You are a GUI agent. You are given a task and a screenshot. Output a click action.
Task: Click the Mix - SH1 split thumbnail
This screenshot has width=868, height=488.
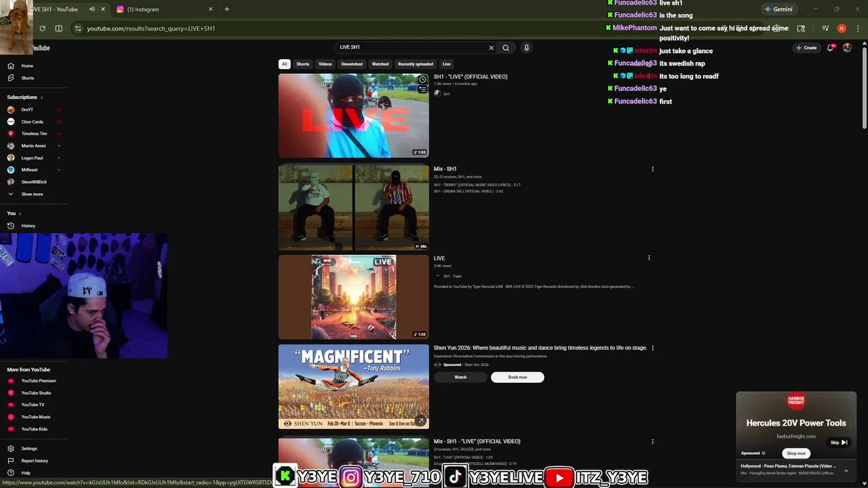(353, 207)
